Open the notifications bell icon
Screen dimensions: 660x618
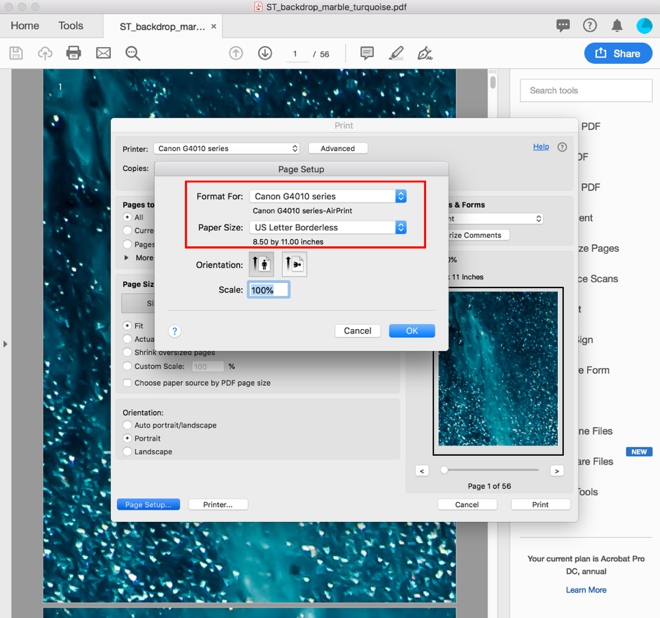617,26
